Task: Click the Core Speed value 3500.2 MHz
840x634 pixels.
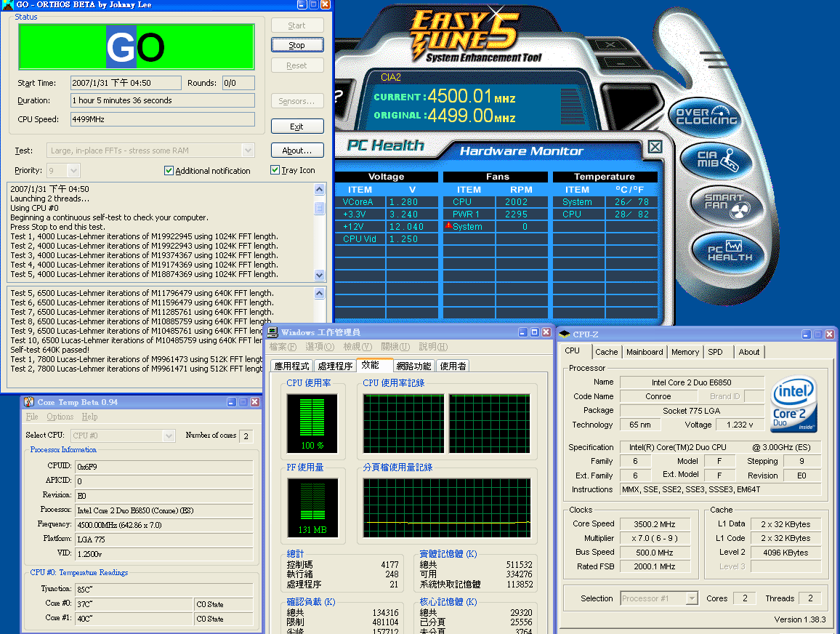Action: point(655,524)
